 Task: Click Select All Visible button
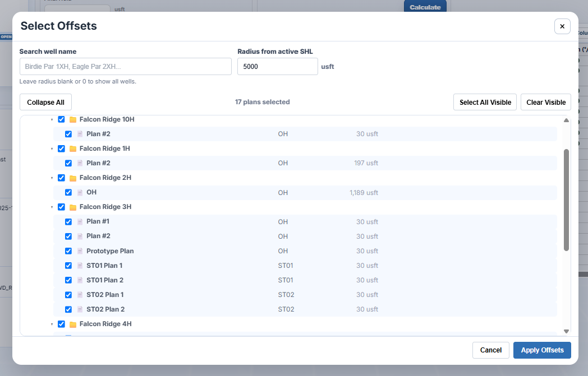[485, 102]
